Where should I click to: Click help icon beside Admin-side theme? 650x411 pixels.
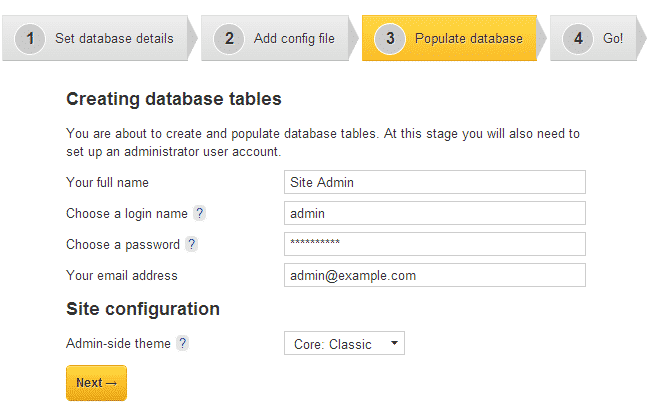point(183,344)
